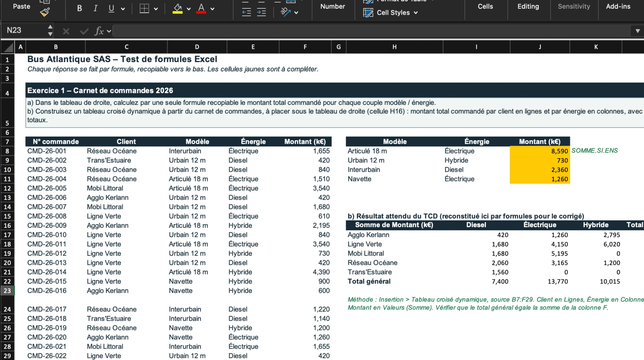
Task: Open orientation dropdown arrow
Action: point(296,13)
